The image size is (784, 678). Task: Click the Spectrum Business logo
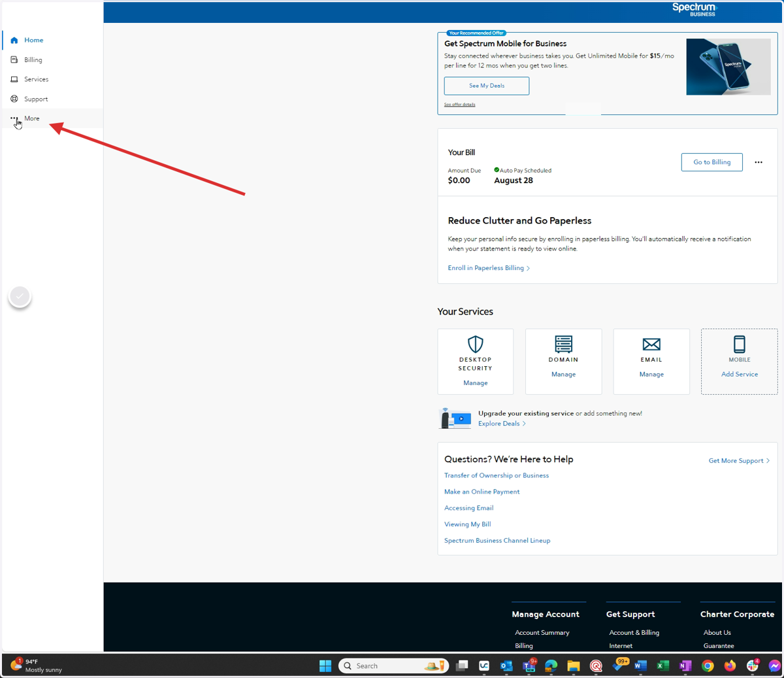coord(694,9)
